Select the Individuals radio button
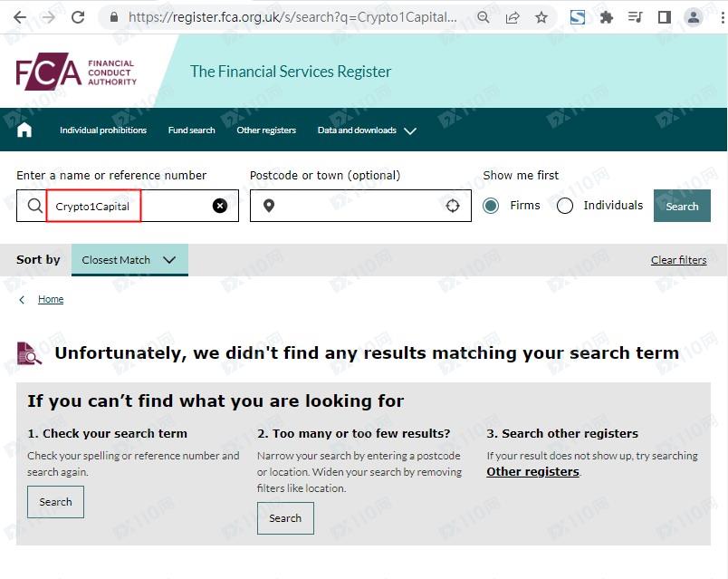 [x=565, y=206]
